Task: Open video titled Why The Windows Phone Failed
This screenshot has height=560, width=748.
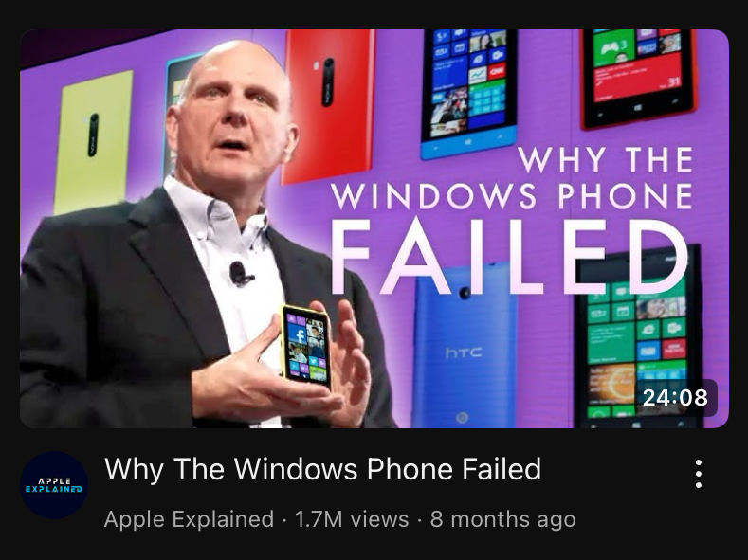Action: coord(323,469)
